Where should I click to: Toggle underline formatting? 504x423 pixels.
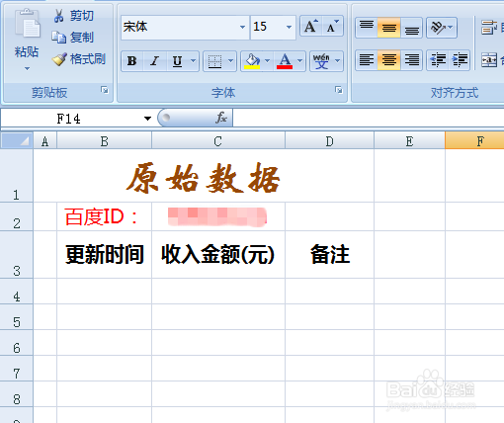177,61
